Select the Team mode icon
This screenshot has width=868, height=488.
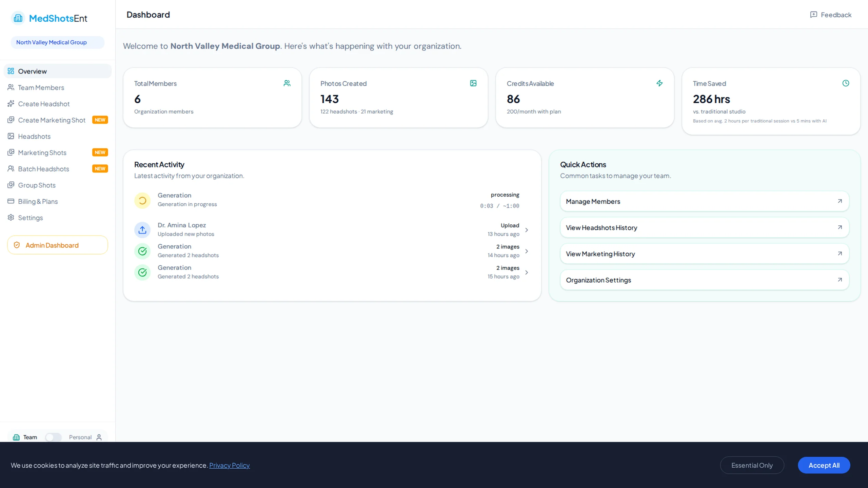tap(16, 437)
